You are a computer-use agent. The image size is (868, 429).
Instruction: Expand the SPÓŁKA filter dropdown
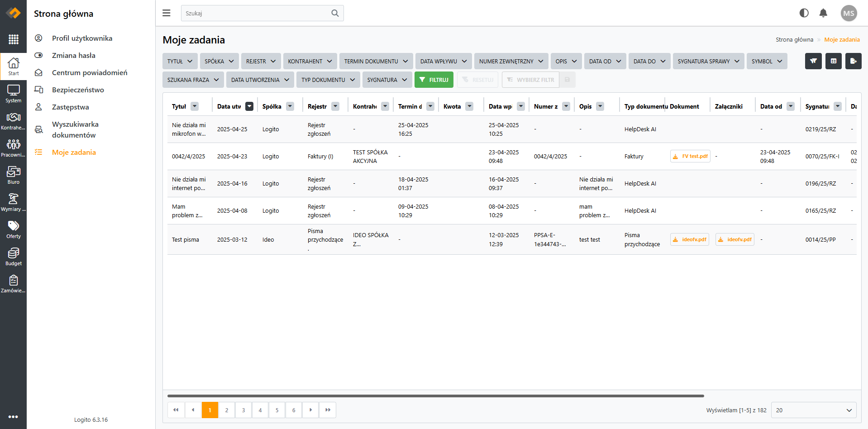pos(219,61)
